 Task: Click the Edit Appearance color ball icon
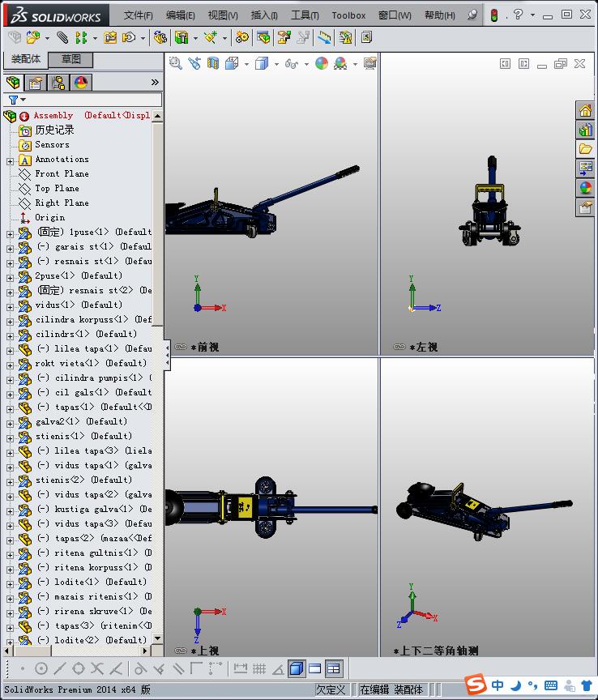click(322, 63)
